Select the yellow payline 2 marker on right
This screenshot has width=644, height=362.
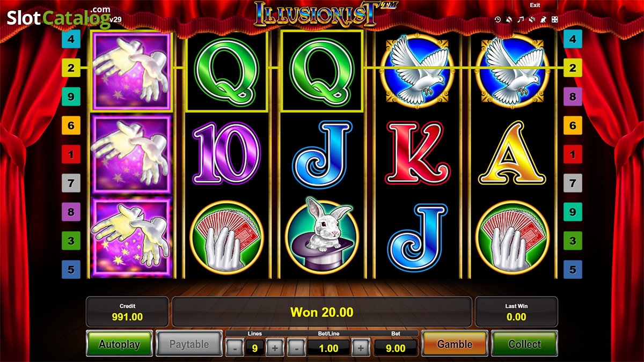click(573, 68)
